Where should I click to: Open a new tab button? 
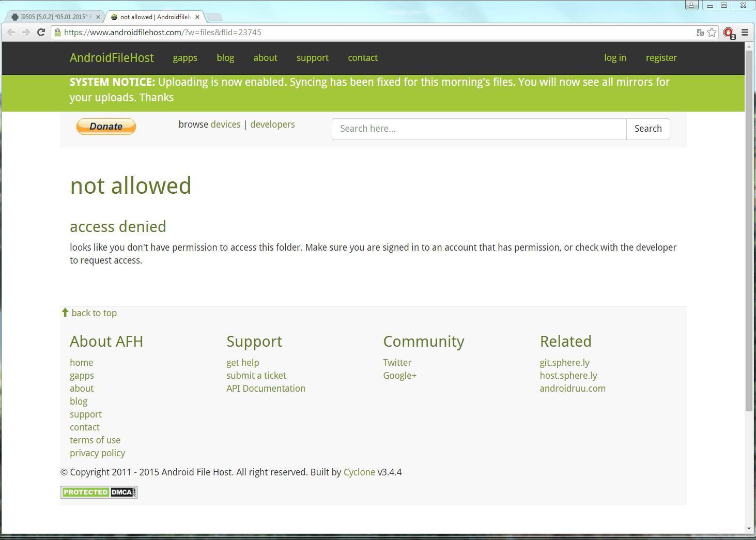click(214, 17)
